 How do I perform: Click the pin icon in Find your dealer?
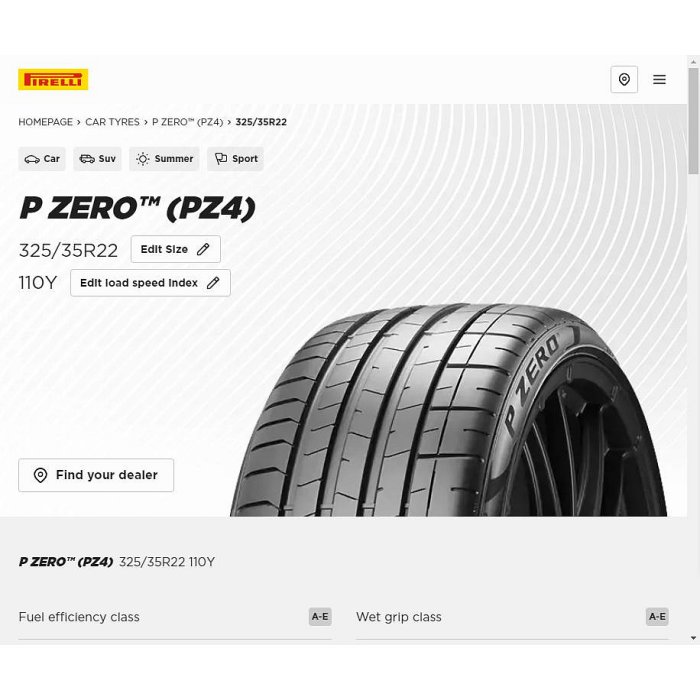[x=41, y=475]
